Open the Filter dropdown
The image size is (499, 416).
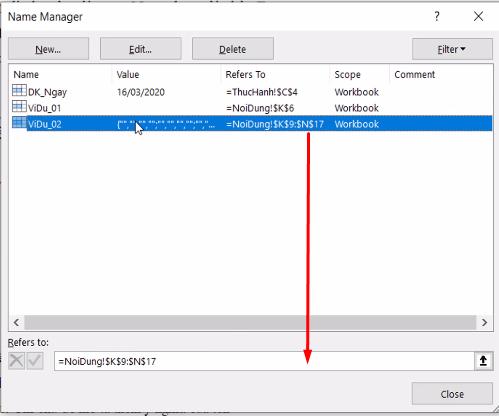pos(452,49)
